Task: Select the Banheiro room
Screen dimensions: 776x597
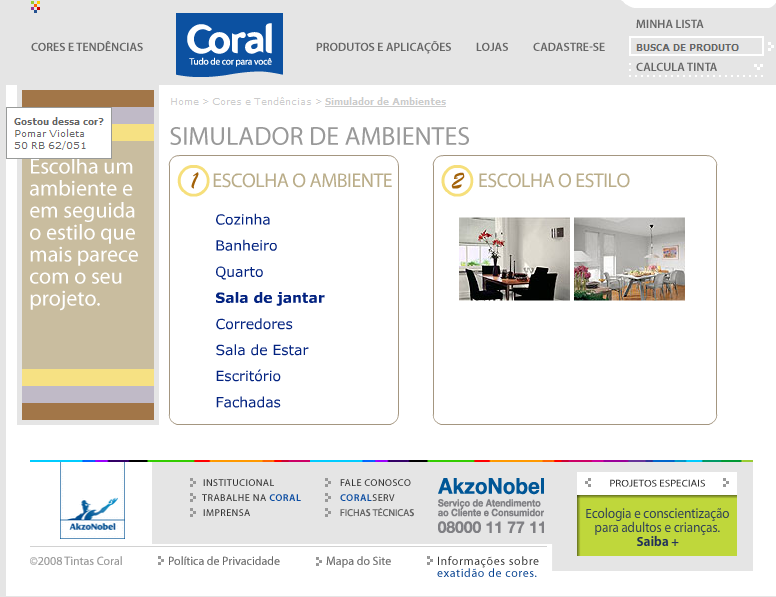Action: pyautogui.click(x=246, y=246)
